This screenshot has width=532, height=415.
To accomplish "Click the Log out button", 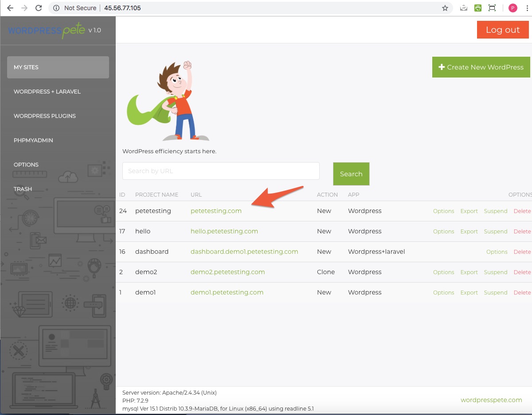I will click(503, 30).
